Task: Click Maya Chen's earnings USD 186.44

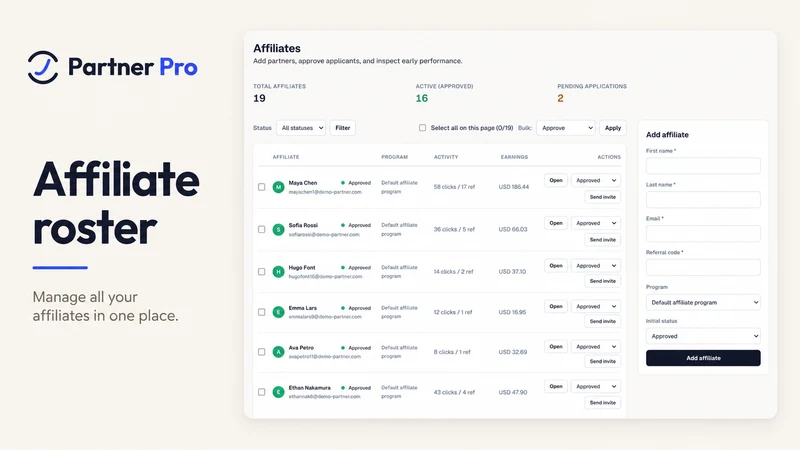Action: pos(514,187)
